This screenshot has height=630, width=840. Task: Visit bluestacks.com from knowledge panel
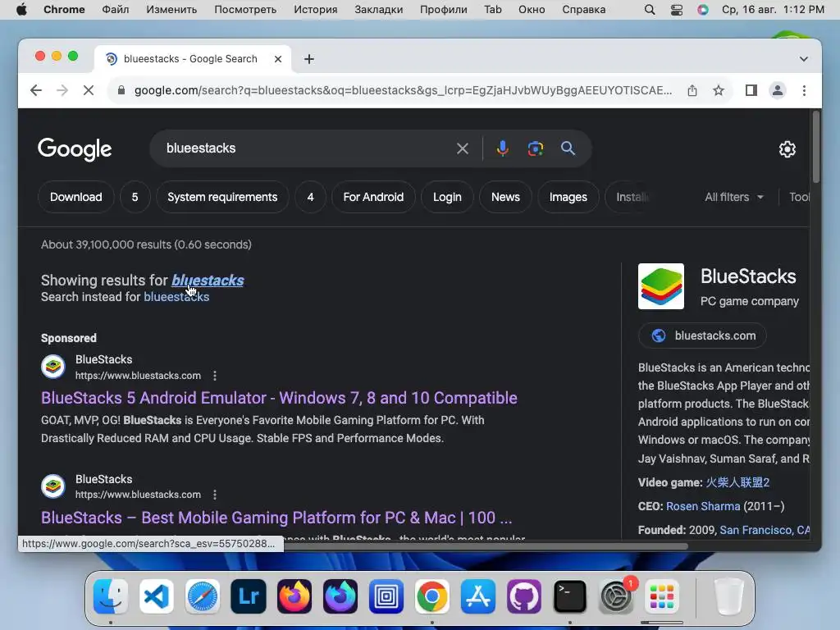coord(702,336)
